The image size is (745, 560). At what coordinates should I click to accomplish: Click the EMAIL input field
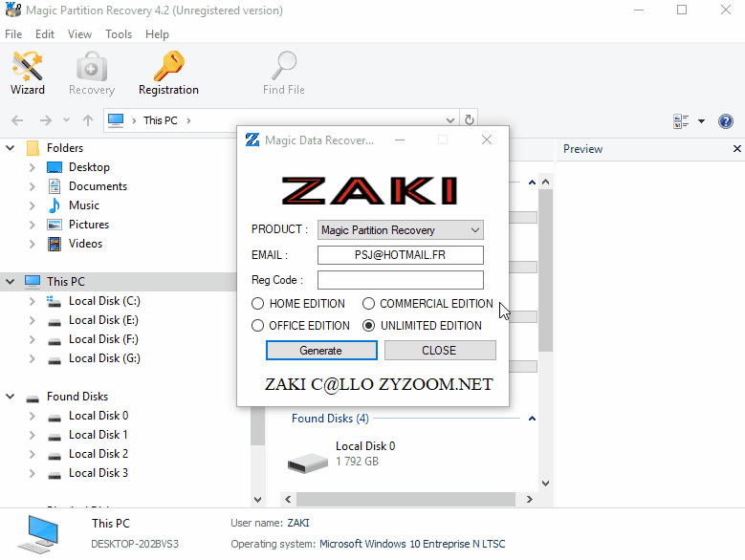(400, 255)
